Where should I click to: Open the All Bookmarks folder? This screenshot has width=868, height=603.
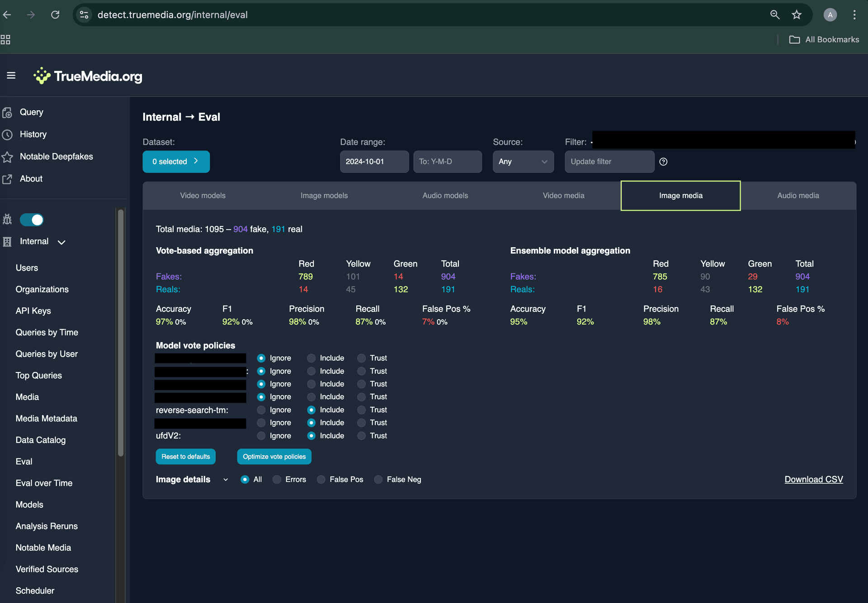[824, 39]
